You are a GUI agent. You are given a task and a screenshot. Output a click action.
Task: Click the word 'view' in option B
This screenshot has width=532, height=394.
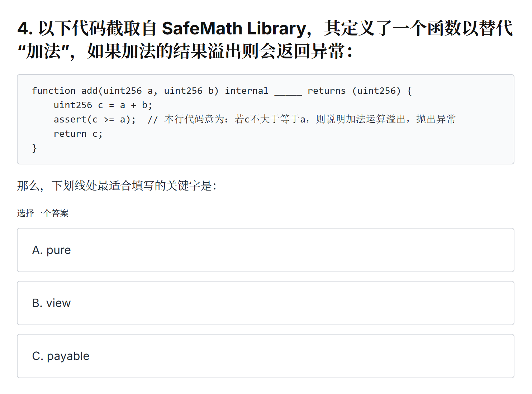point(59,303)
